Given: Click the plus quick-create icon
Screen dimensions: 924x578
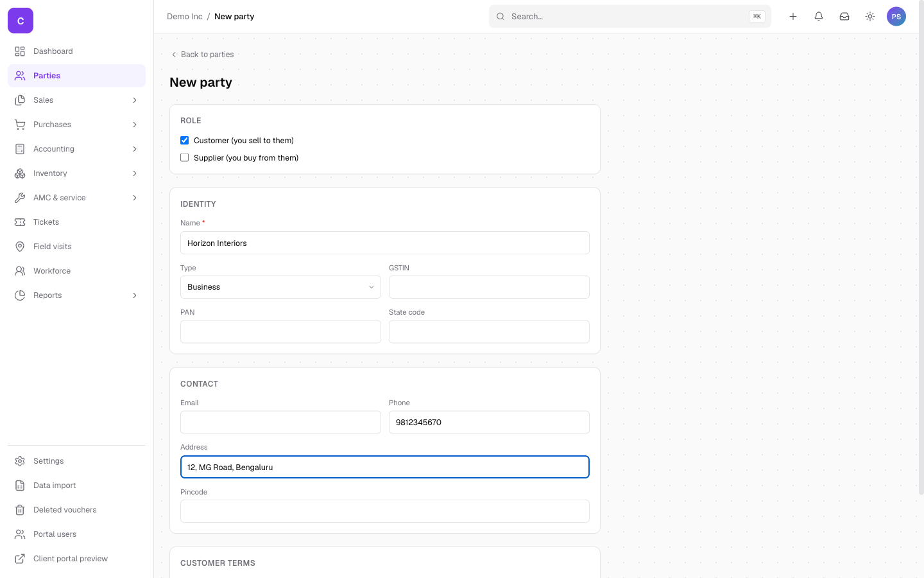Looking at the screenshot, I should [793, 17].
